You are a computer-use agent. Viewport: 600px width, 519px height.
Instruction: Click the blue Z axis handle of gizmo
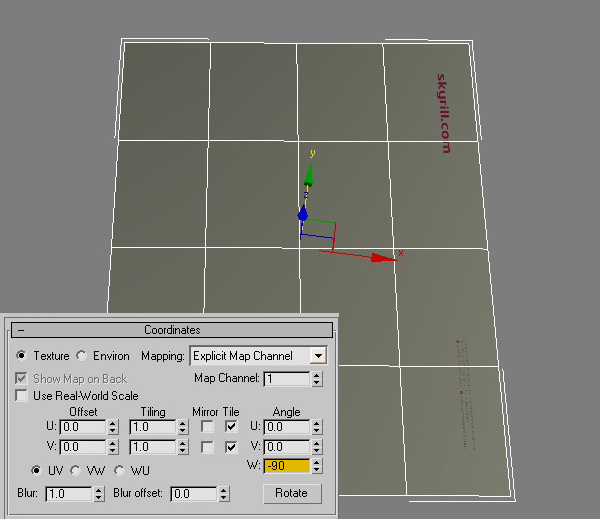pos(303,214)
